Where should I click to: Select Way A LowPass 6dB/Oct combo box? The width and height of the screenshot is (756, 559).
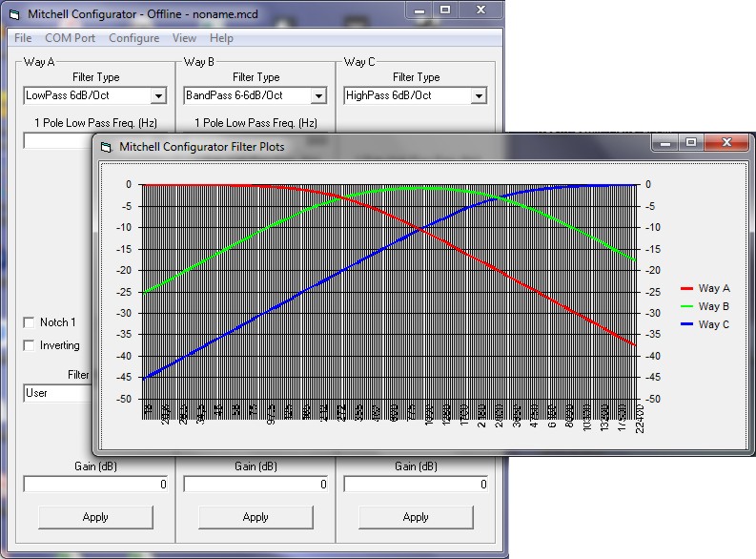point(95,95)
